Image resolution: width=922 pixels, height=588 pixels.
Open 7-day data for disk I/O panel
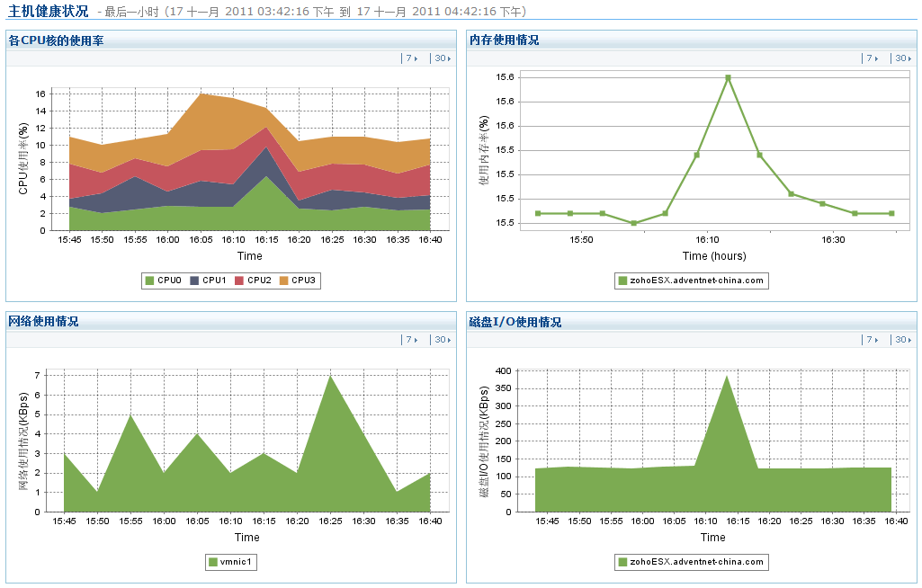point(870,340)
